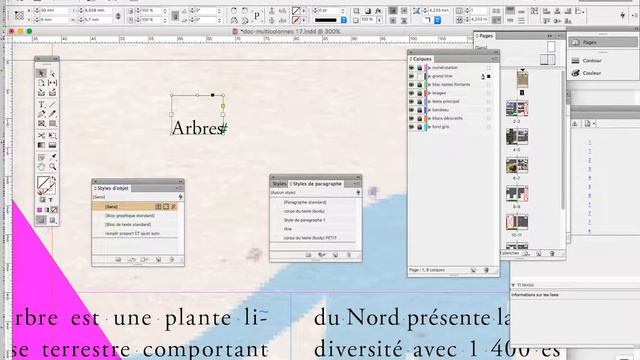The image size is (640, 360).
Task: Select the Direct Selection tool
Action: (53, 73)
